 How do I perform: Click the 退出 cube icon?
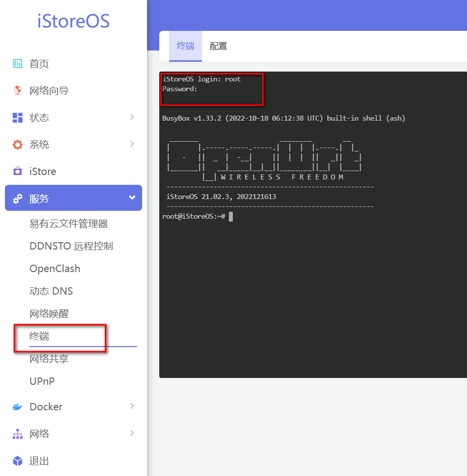tap(18, 461)
